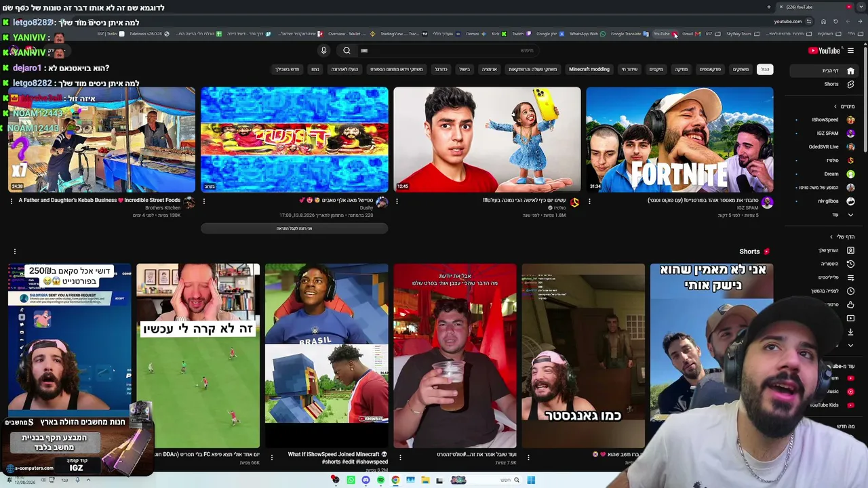Select the Minecraft modding filter chip
Image resolution: width=868 pixels, height=488 pixels.
(x=589, y=69)
